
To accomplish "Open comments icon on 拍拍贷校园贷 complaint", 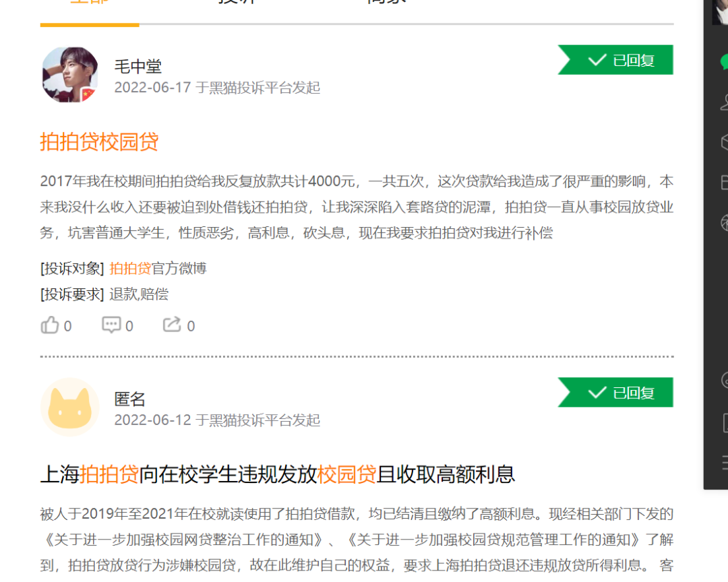I will coord(111,325).
